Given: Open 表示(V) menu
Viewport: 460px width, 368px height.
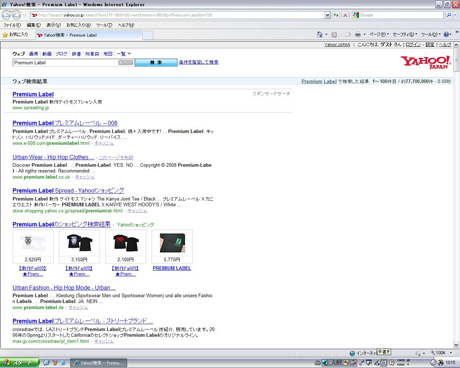Looking at the screenshot, I should click(x=53, y=25).
